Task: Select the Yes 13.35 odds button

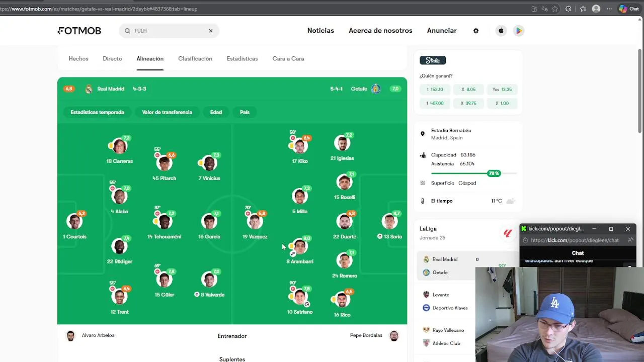Action: click(x=502, y=89)
